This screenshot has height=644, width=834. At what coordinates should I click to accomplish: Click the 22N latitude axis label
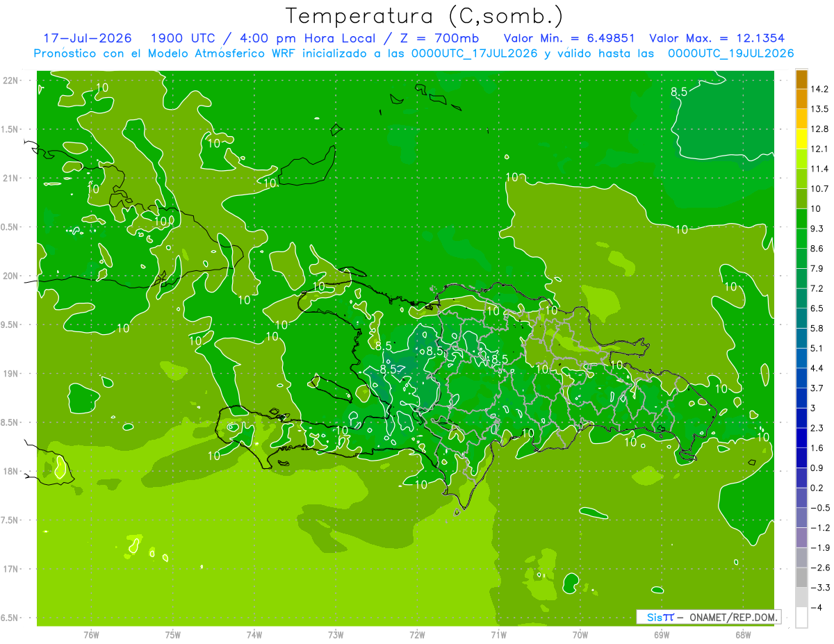(x=11, y=81)
